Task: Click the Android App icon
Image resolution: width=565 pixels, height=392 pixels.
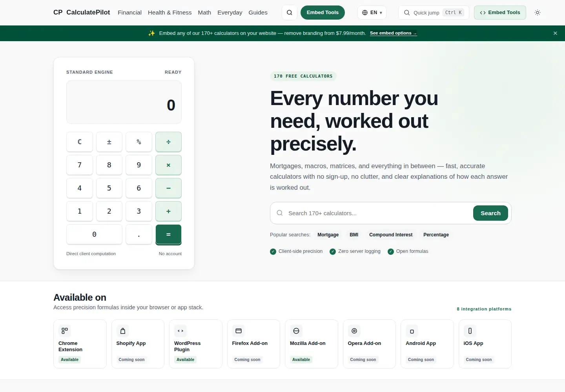Action: pos(412,331)
